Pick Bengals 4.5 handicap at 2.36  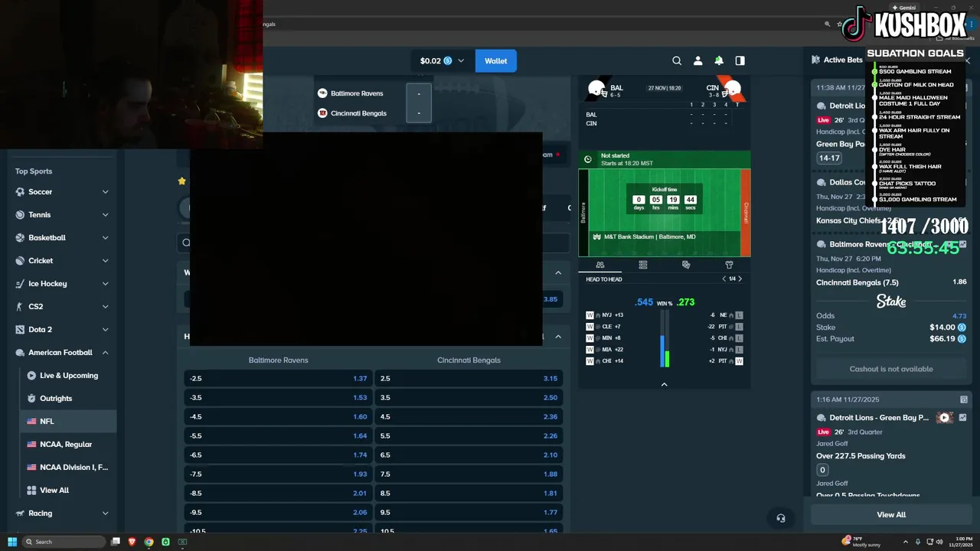469,417
